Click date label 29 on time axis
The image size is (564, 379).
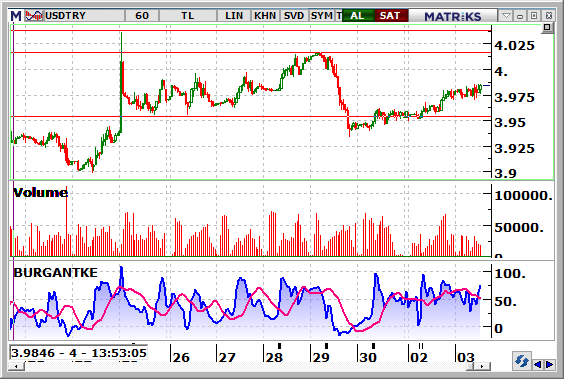[321, 357]
